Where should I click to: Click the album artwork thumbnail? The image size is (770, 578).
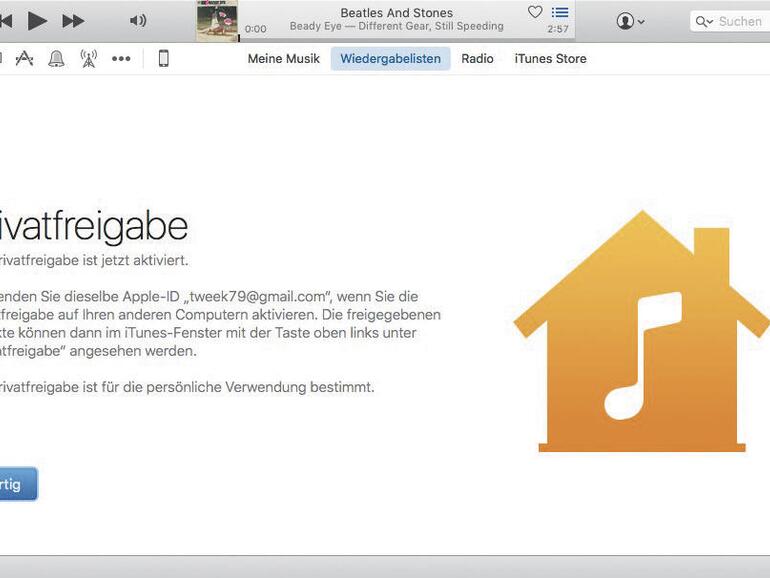point(217,21)
